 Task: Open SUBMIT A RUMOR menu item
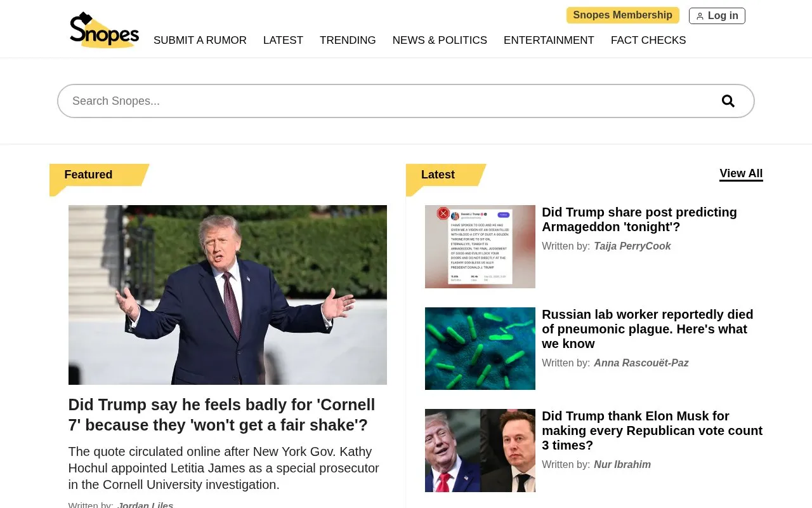coord(200,40)
